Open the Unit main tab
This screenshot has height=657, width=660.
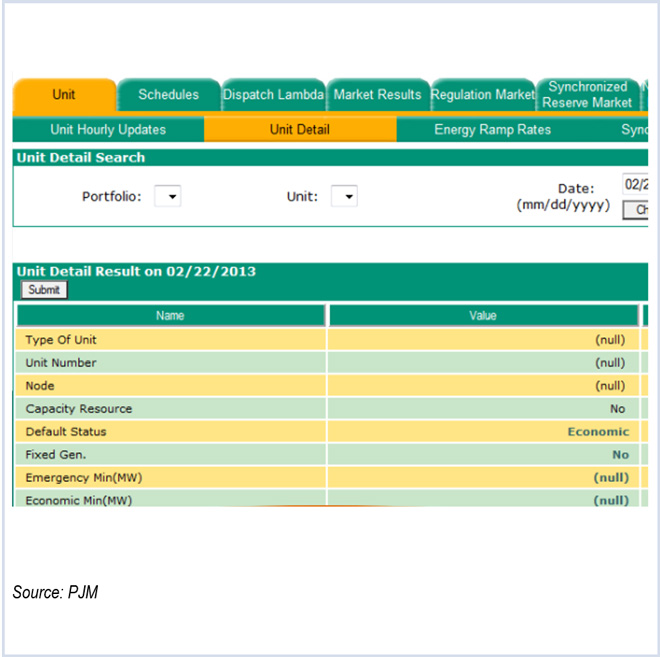(64, 95)
